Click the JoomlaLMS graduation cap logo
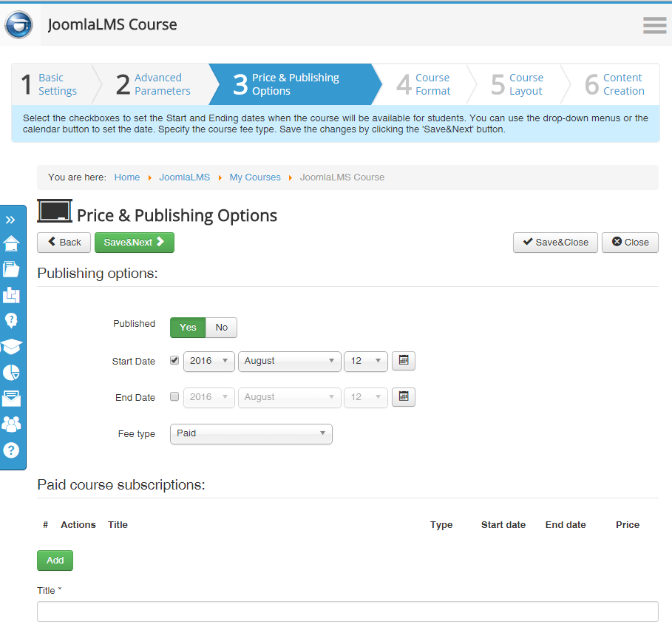672x633 pixels. [x=18, y=24]
